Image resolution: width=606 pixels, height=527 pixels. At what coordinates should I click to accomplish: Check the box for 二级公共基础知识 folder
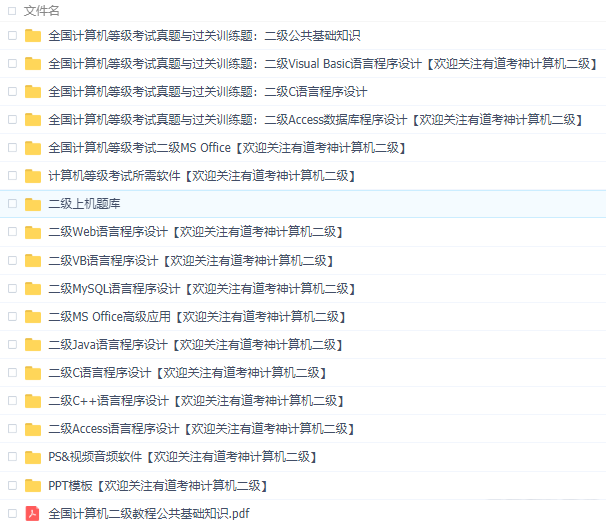point(12,36)
